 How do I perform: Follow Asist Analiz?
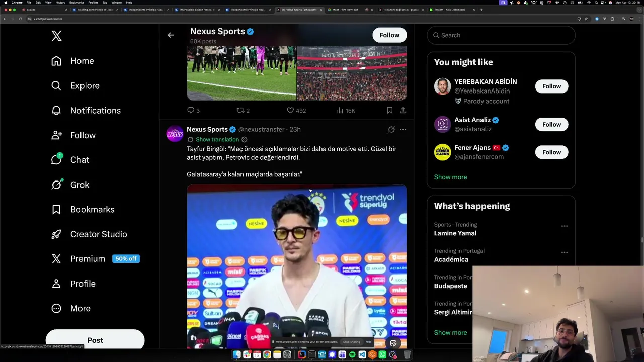(551, 124)
